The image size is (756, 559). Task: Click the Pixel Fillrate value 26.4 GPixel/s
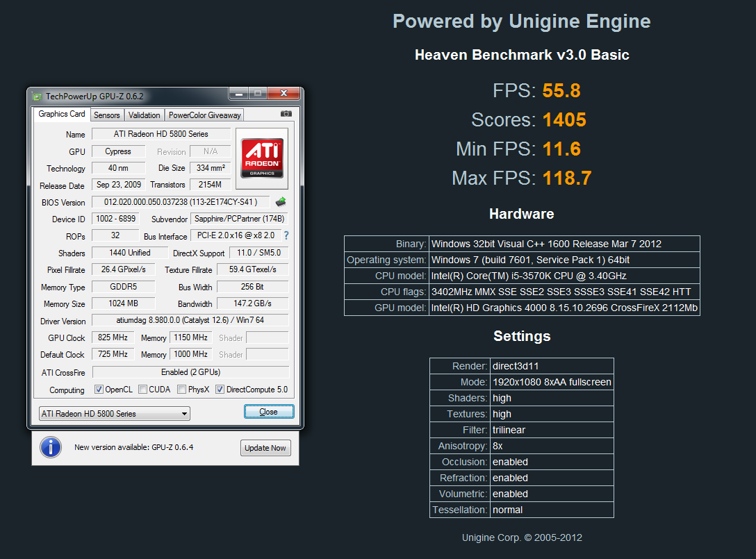(x=124, y=269)
